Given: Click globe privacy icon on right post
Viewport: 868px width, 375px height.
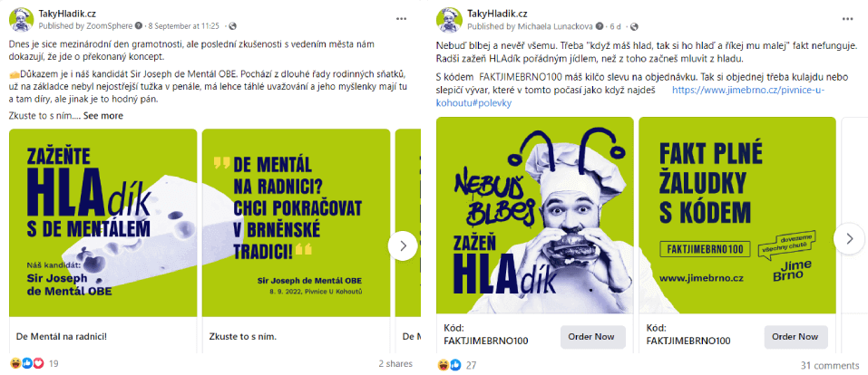Looking at the screenshot, I should coord(634,26).
